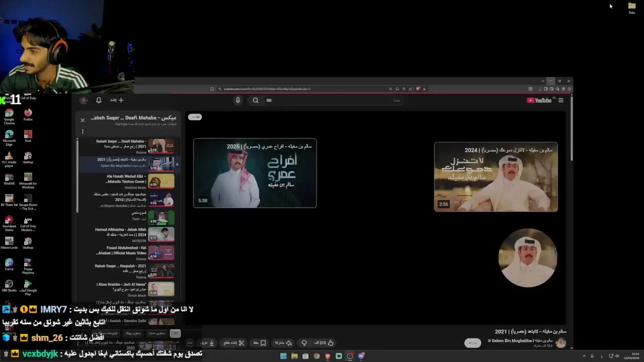Open the YouTube notifications bell
The height and width of the screenshot is (362, 644).
coord(99,100)
